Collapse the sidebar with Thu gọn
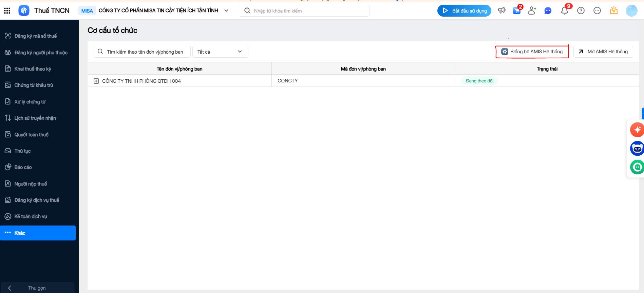644x293 pixels. [x=37, y=288]
